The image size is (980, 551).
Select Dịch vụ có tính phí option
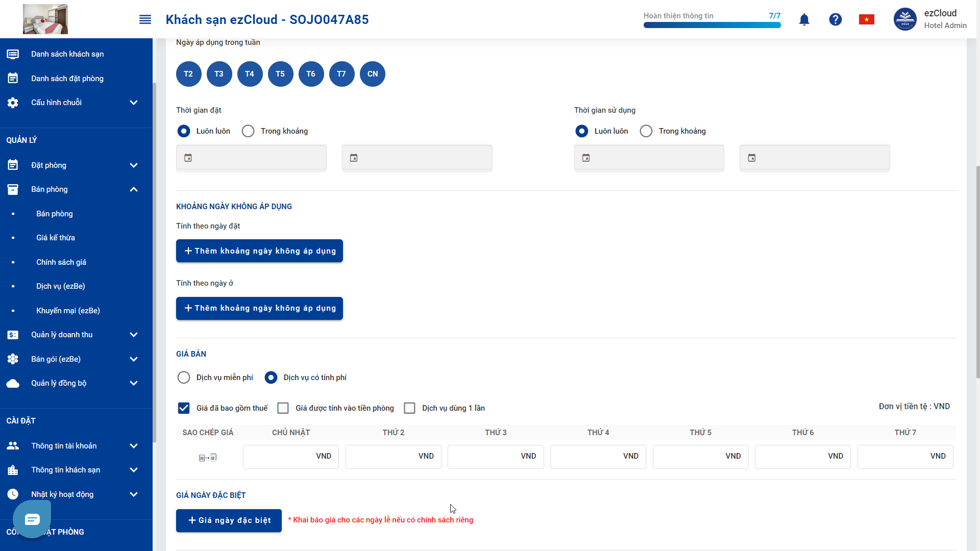coord(271,378)
